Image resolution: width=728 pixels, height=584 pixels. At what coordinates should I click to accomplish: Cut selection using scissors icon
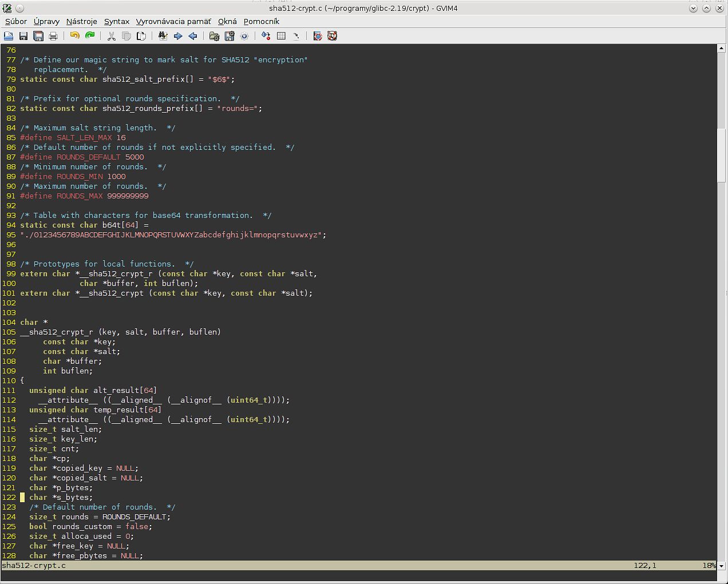(x=112, y=36)
